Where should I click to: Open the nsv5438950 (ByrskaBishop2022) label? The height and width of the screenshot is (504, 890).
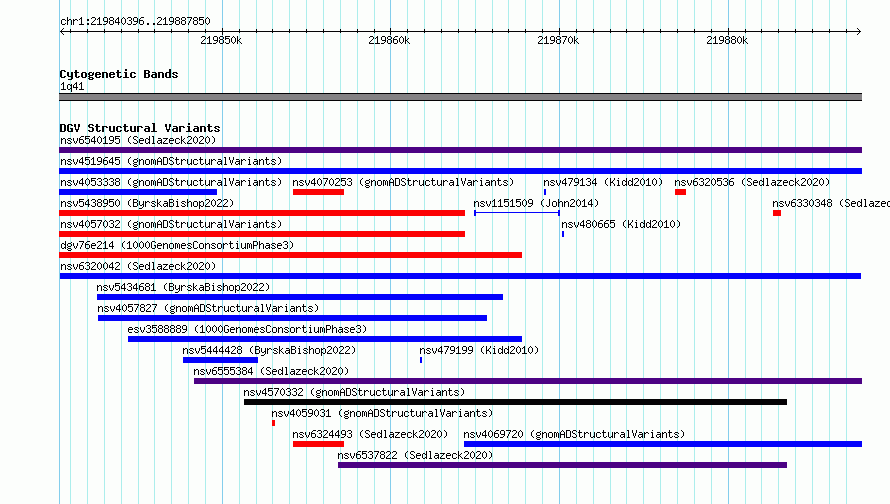click(x=147, y=203)
